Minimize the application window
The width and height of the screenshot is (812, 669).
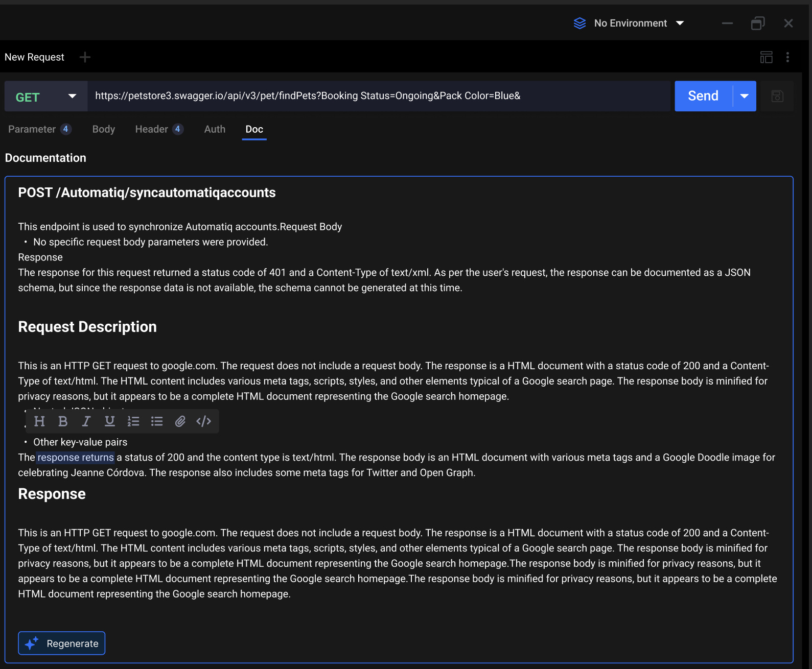(727, 23)
